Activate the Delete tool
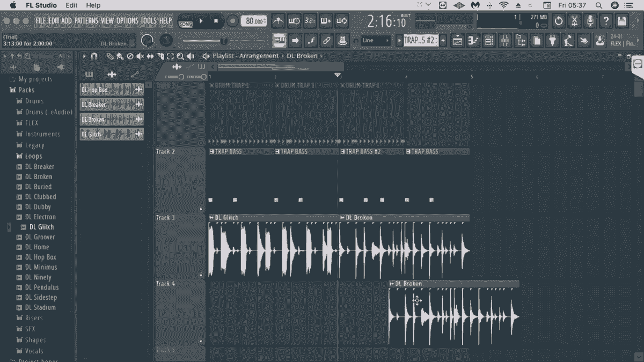This screenshot has width=644, height=362. tap(130, 56)
